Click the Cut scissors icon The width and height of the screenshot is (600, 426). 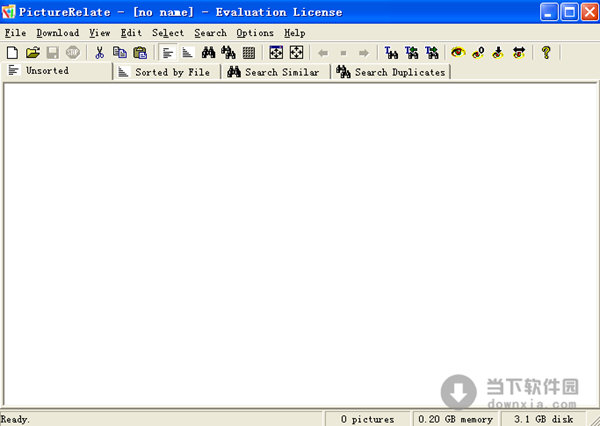coord(99,52)
